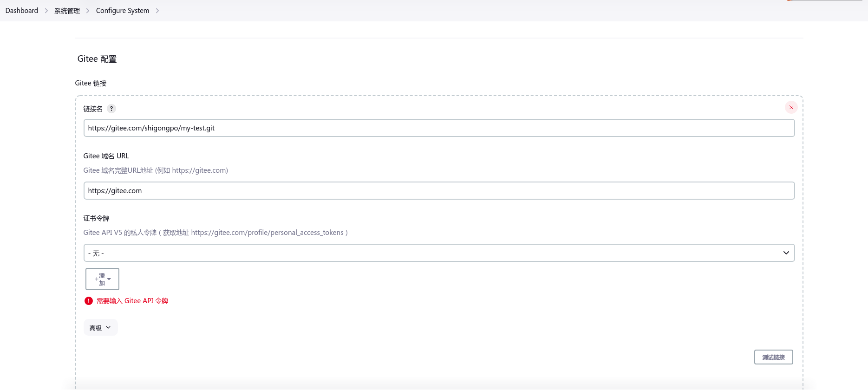Click chevron after Configure System breadcrumb
868x390 pixels.
(157, 11)
